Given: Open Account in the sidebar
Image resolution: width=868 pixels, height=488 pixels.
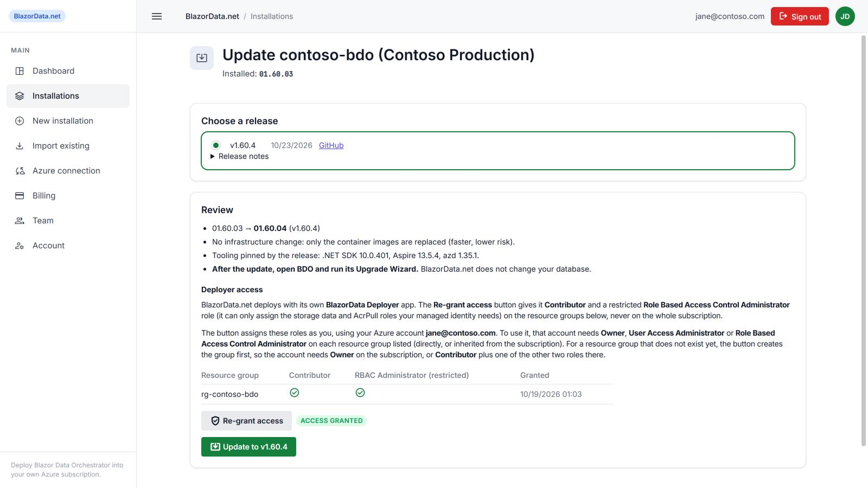Looking at the screenshot, I should pyautogui.click(x=68, y=246).
